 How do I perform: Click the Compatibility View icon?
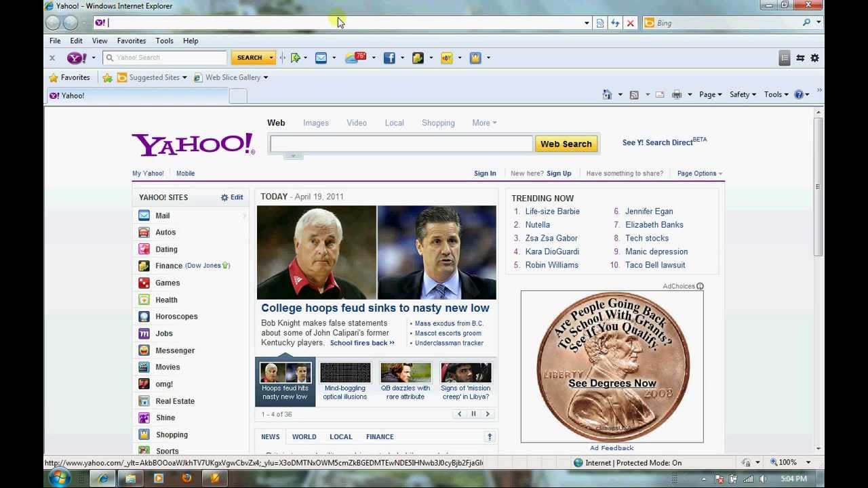(600, 23)
